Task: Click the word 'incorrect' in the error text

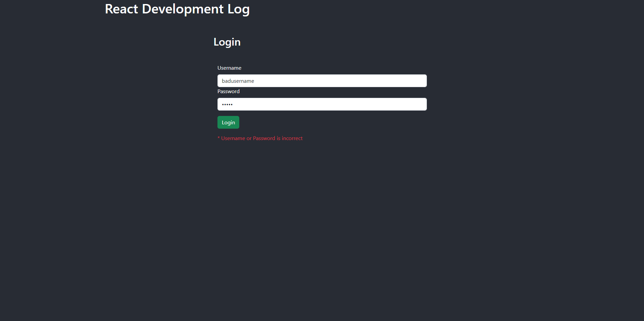Action: (292, 138)
